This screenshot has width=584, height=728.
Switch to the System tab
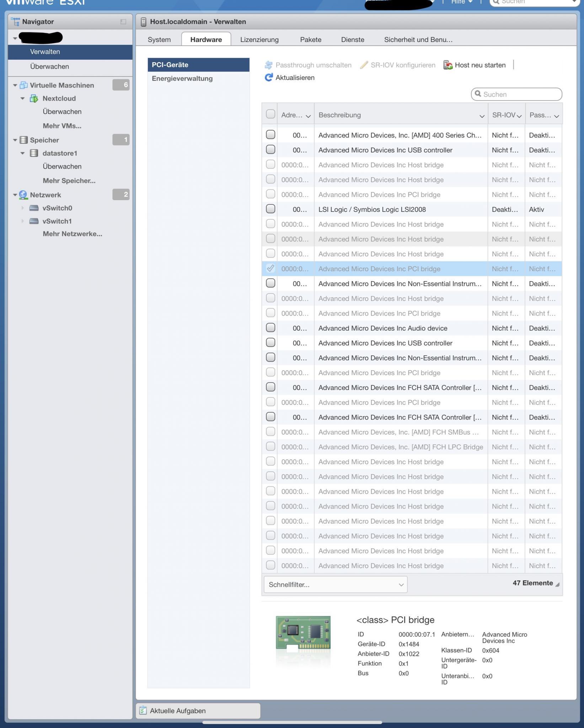[159, 39]
